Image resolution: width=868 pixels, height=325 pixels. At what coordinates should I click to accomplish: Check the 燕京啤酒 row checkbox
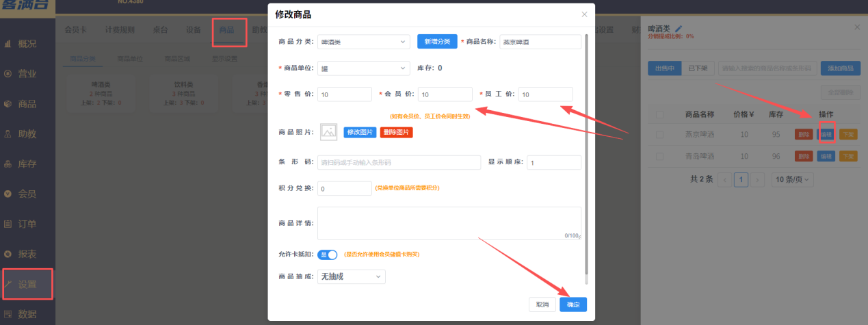point(659,135)
